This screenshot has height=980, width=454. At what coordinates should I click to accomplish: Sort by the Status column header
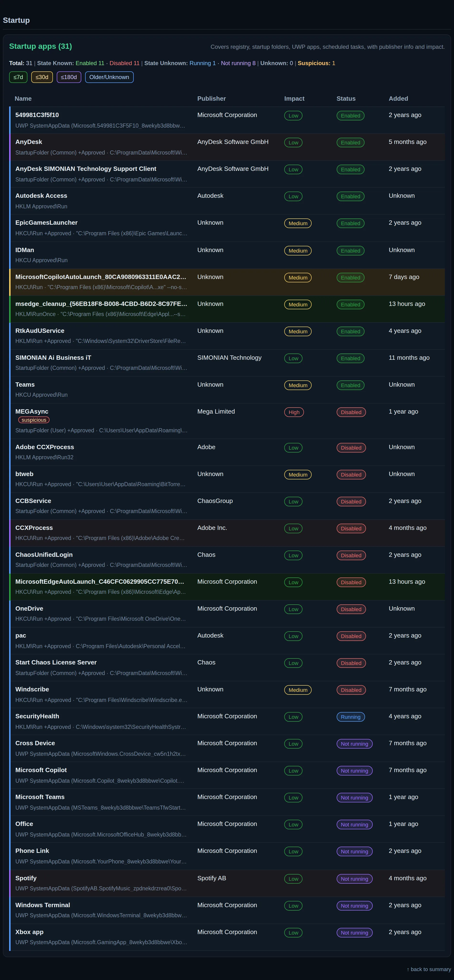click(346, 99)
